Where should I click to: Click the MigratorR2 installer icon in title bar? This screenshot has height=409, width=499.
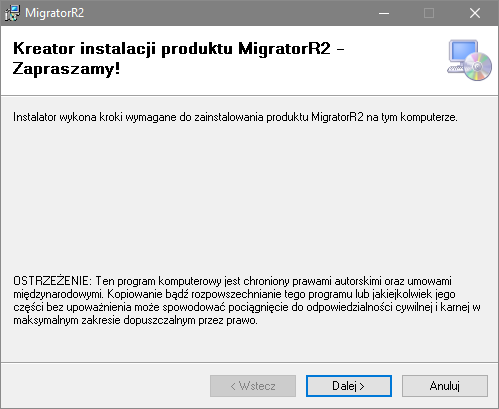pos(12,13)
